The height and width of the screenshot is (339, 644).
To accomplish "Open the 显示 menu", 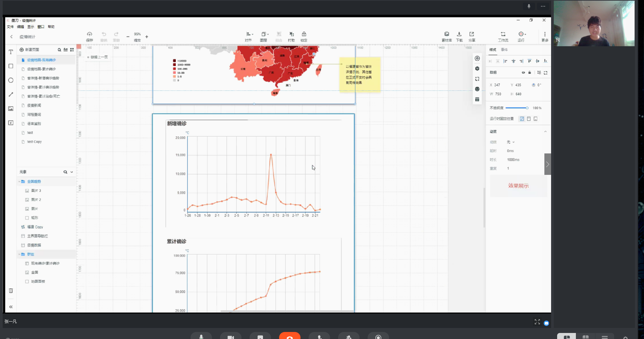I will (31, 27).
